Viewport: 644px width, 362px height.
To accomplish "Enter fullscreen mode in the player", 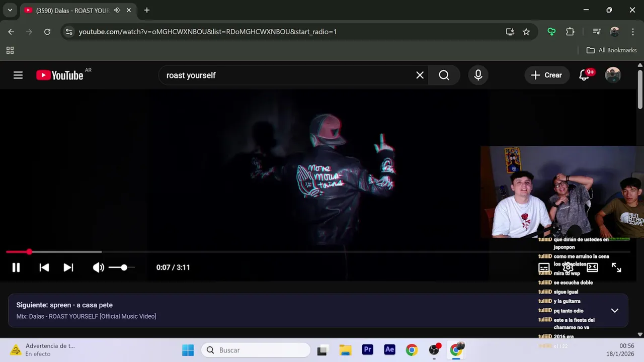I will pos(616,267).
